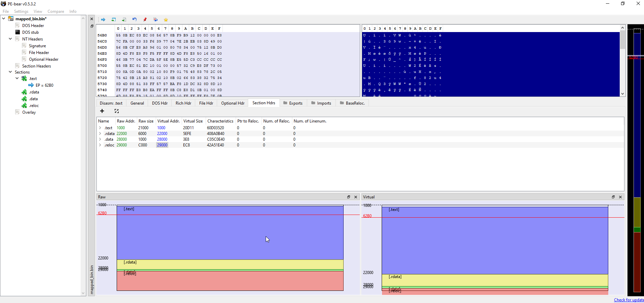Click the red pushpin toolbar icon
This screenshot has height=303, width=644.
coord(145,20)
